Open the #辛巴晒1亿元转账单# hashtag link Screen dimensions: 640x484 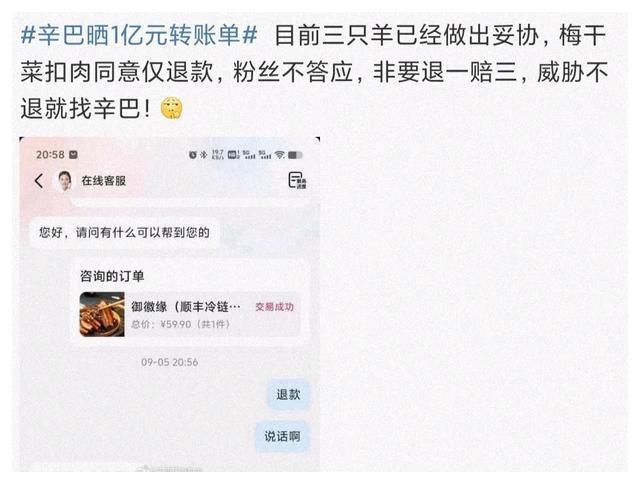click(139, 35)
